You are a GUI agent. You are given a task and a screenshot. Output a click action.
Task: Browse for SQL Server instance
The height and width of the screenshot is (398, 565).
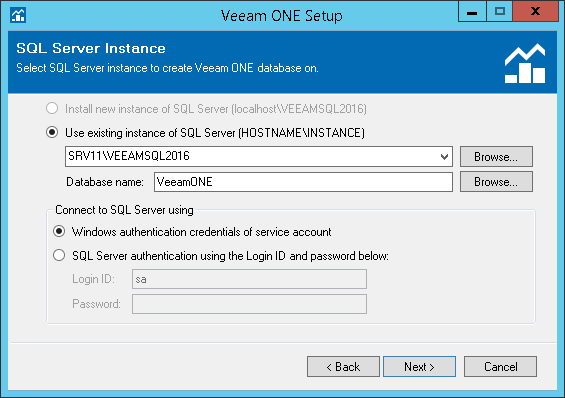pyautogui.click(x=496, y=157)
